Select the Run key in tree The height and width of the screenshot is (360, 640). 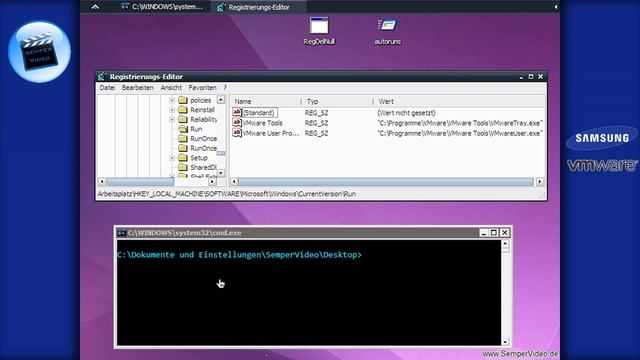[x=196, y=129]
